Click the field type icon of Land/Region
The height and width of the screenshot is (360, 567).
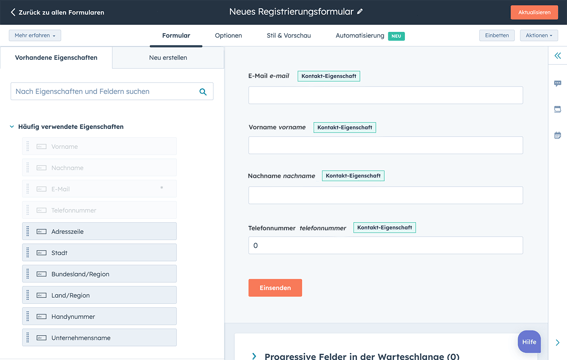(42, 295)
